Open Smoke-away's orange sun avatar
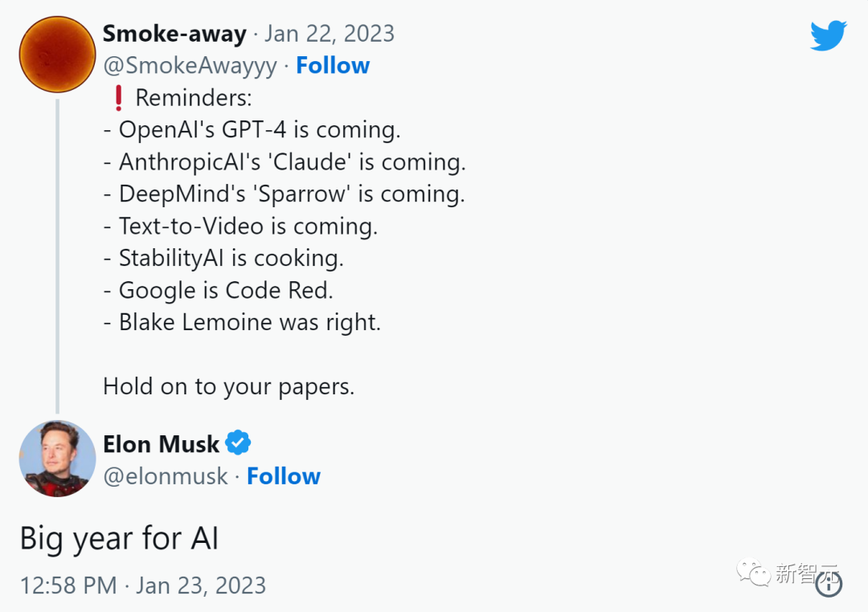868x612 pixels. tap(57, 53)
